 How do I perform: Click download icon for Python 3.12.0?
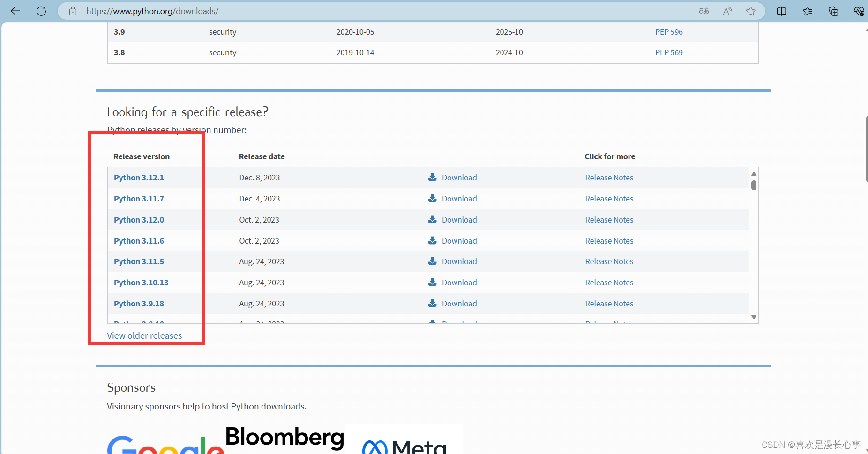click(x=432, y=219)
